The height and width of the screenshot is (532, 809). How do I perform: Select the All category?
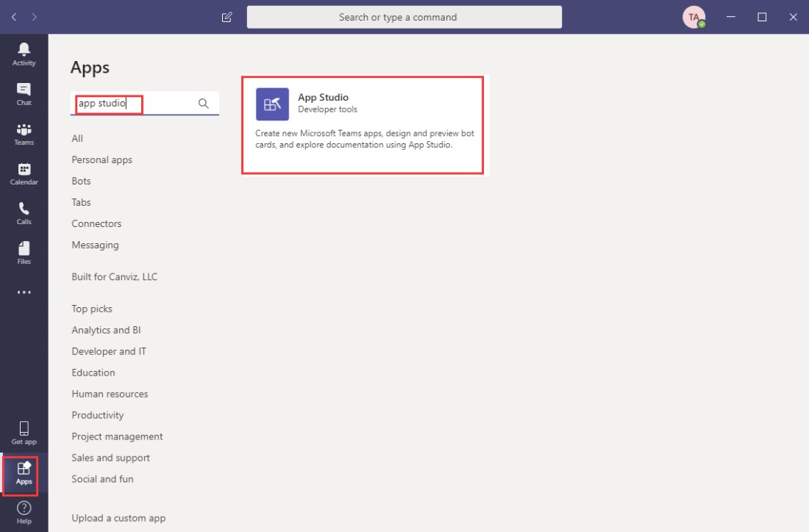77,138
